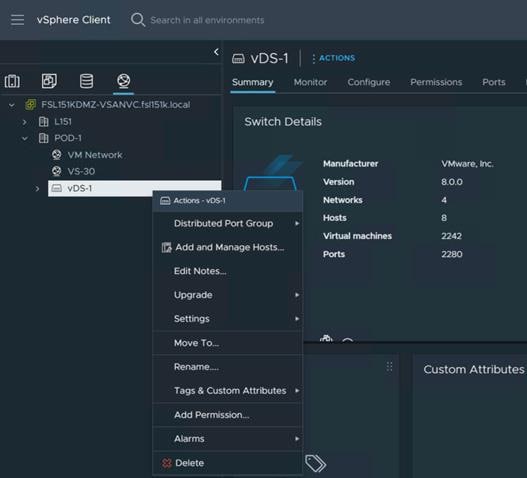The width and height of the screenshot is (527, 478).
Task: Click the switch icon beside the vDS-1 title
Action: pos(238,58)
